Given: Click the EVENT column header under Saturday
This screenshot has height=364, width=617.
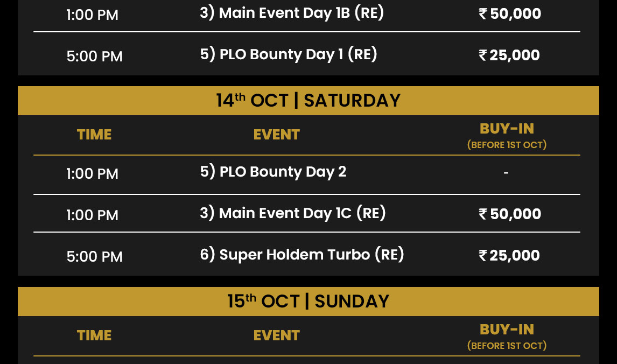Looking at the screenshot, I should (x=277, y=135).
